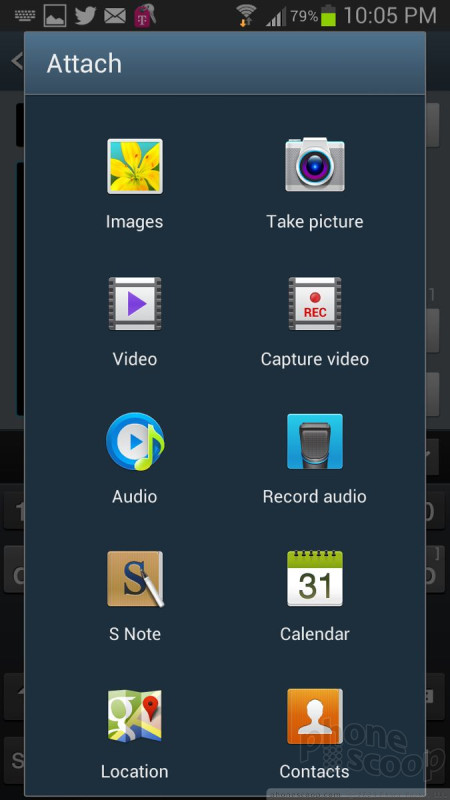Viewport: 450px width, 800px height.
Task: Tap the back arrow behind the dialog
Action: pyautogui.click(x=17, y=61)
